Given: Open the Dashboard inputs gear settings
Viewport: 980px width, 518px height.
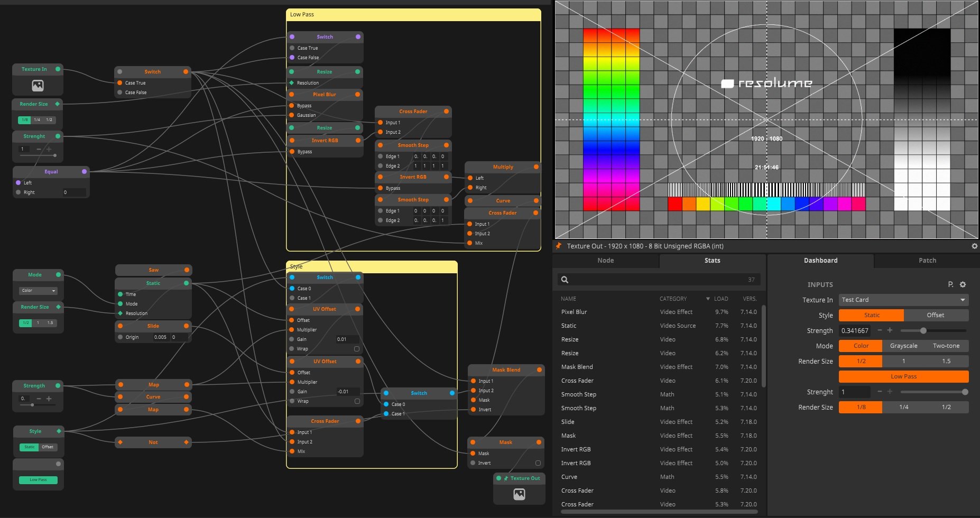Looking at the screenshot, I should (963, 284).
